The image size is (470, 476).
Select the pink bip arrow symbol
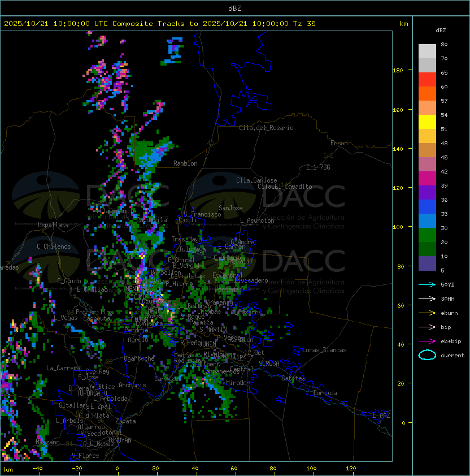tap(427, 327)
